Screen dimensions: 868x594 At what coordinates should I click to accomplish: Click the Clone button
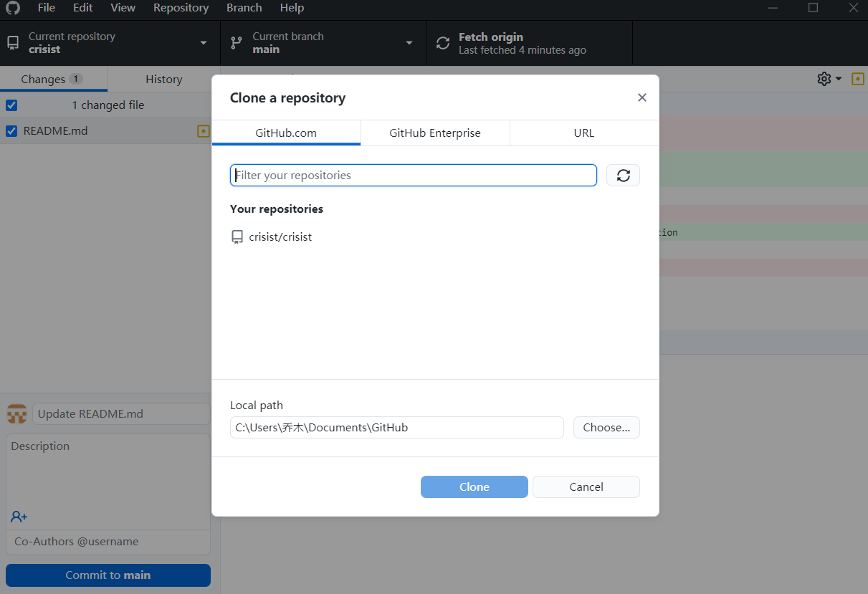474,487
